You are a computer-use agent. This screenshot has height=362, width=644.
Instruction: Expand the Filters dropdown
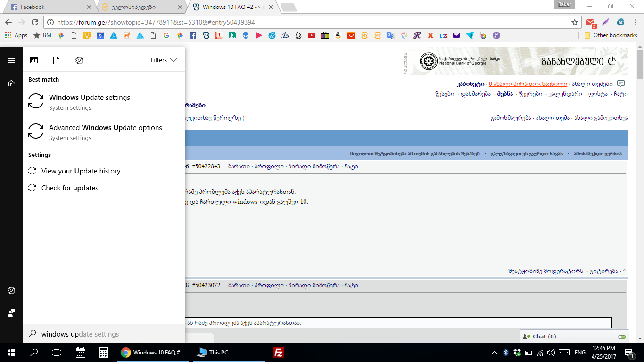(x=164, y=60)
